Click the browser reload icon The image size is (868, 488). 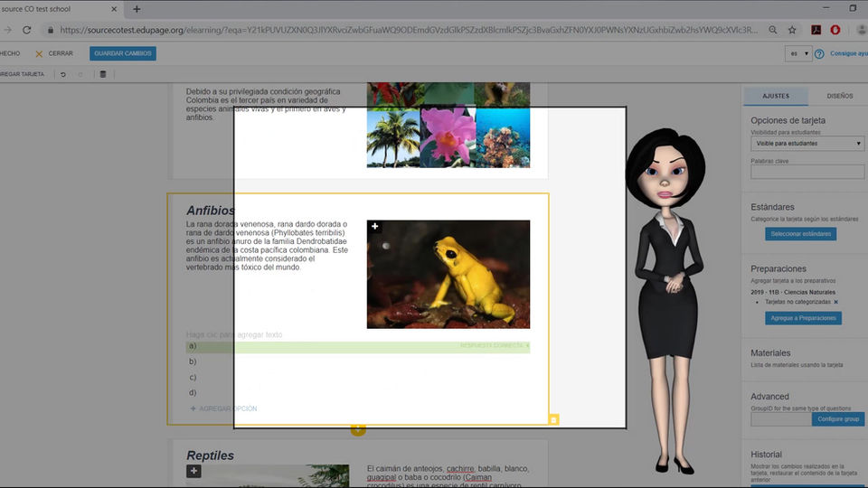click(26, 30)
